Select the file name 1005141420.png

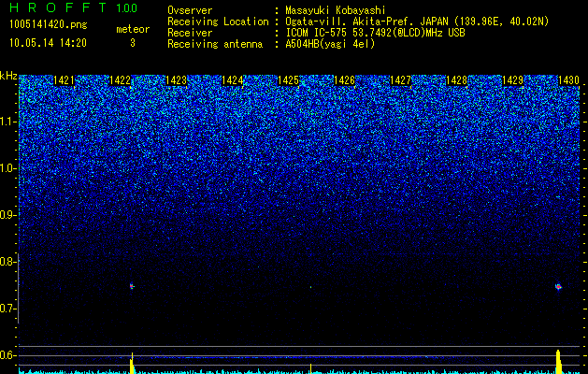[x=48, y=24]
